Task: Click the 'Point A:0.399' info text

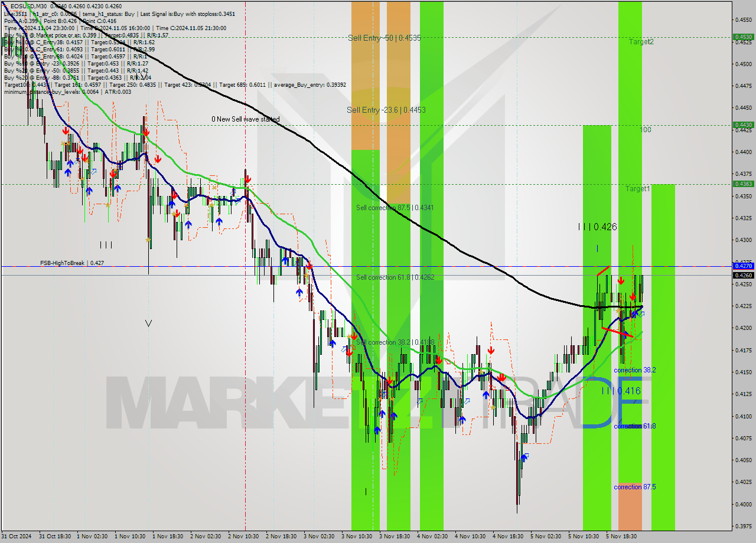Action: tap(21, 21)
